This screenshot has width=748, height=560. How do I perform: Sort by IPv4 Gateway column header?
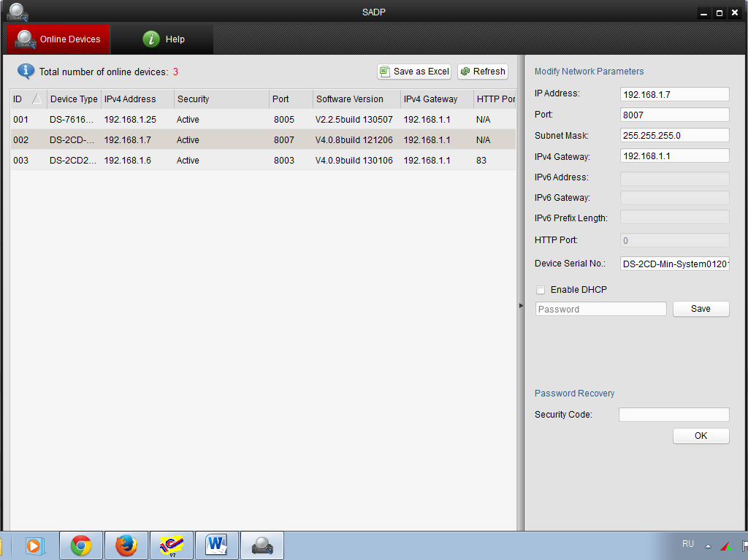(437, 99)
